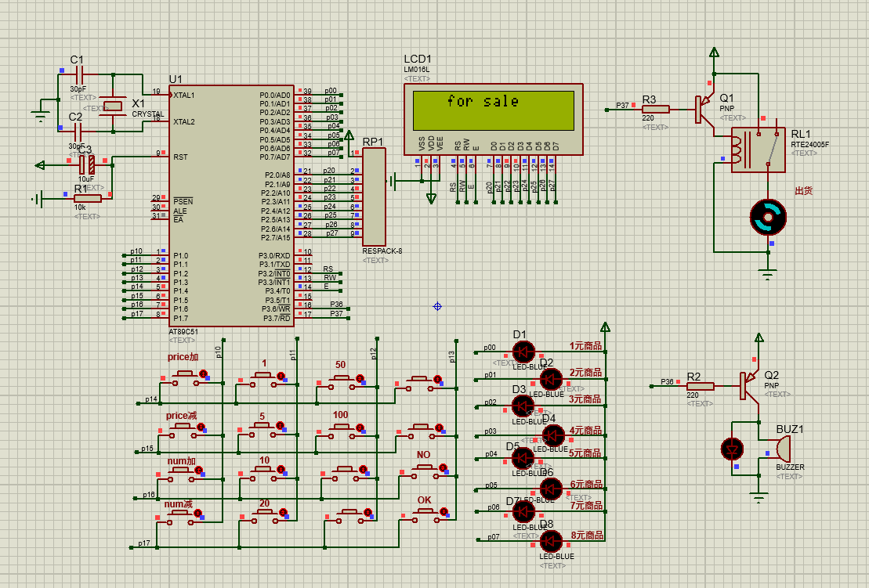Select the C3 10uF capacitor
This screenshot has width=869, height=588.
click(86, 164)
